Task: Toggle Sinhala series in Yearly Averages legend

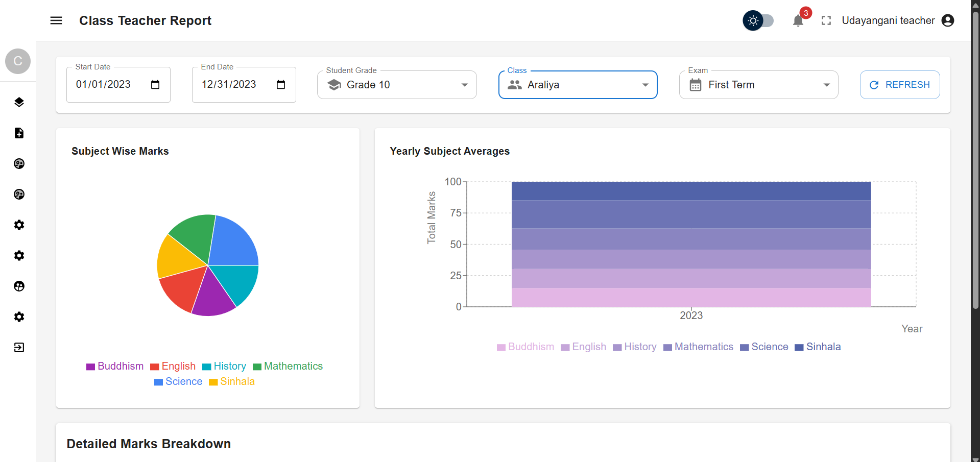Action: tap(818, 347)
